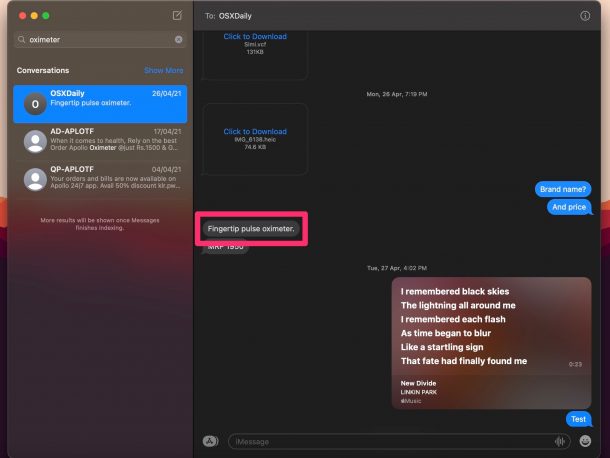610x458 pixels.
Task: Expand results with Show More
Action: 163,71
